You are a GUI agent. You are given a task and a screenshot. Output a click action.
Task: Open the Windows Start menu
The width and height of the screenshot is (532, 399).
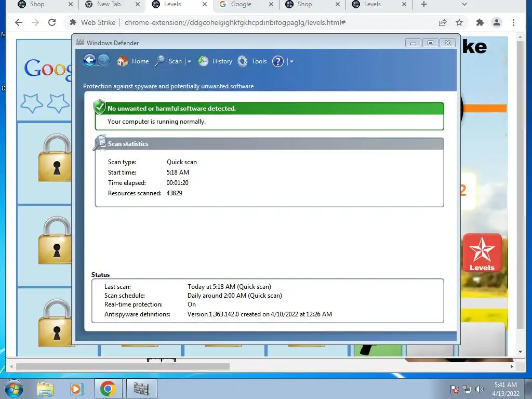coord(14,389)
